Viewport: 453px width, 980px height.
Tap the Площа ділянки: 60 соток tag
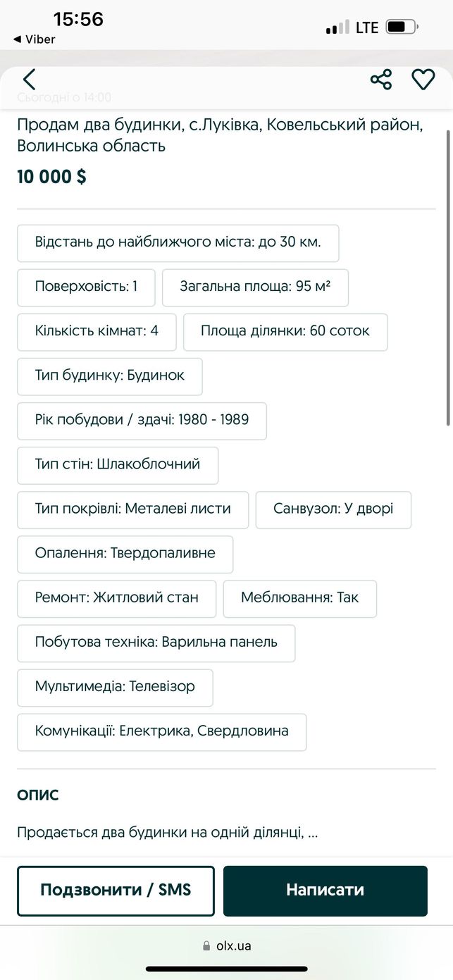click(285, 332)
